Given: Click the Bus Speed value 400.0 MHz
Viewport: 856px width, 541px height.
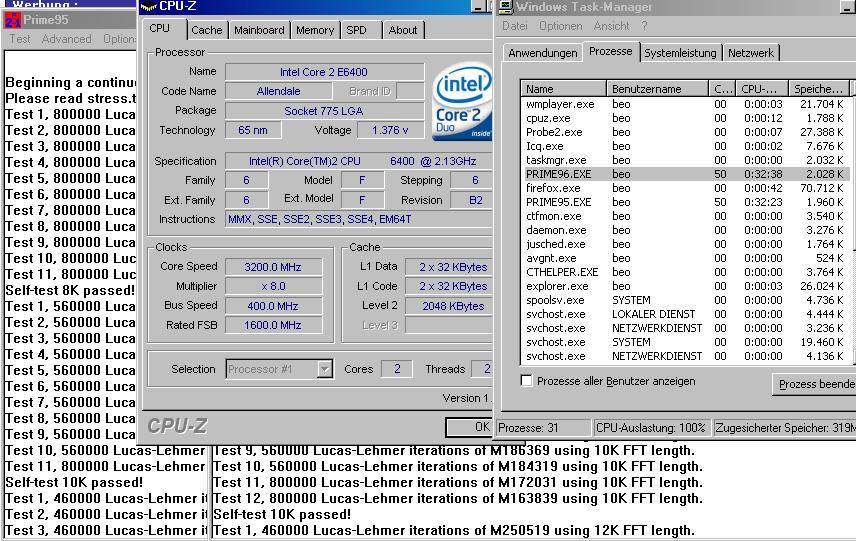Looking at the screenshot, I should pos(273,306).
